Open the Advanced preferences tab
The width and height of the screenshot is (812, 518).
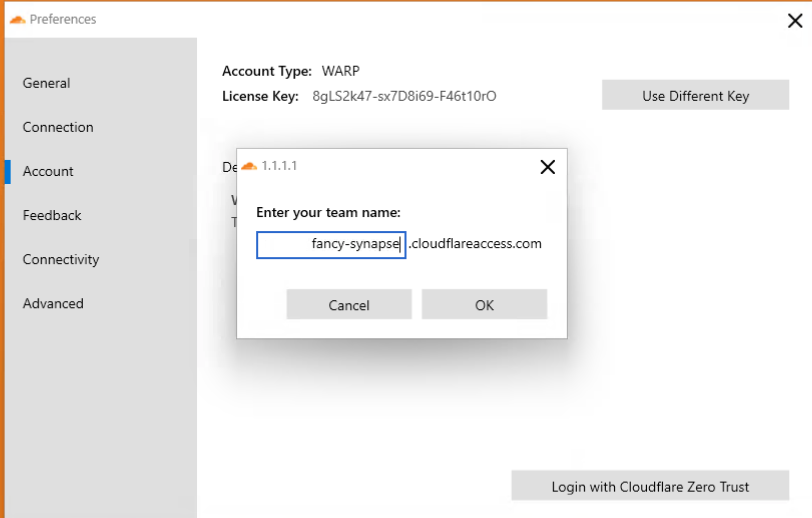click(x=53, y=303)
